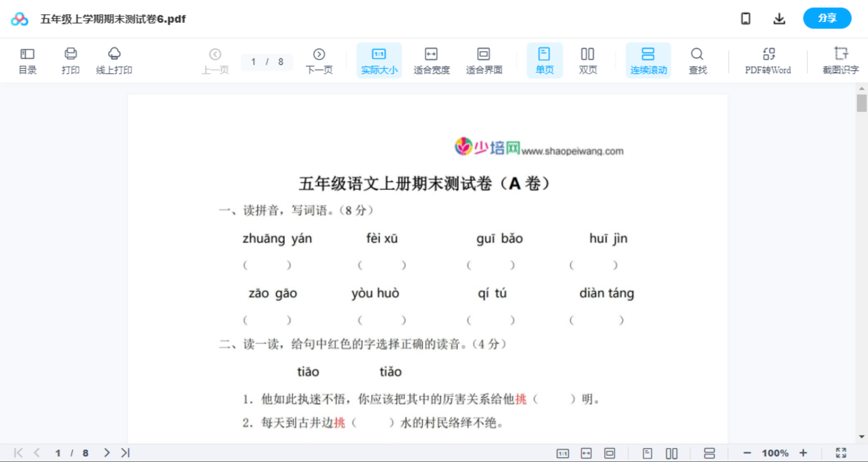Select 实际大小 actual size mode

point(379,60)
